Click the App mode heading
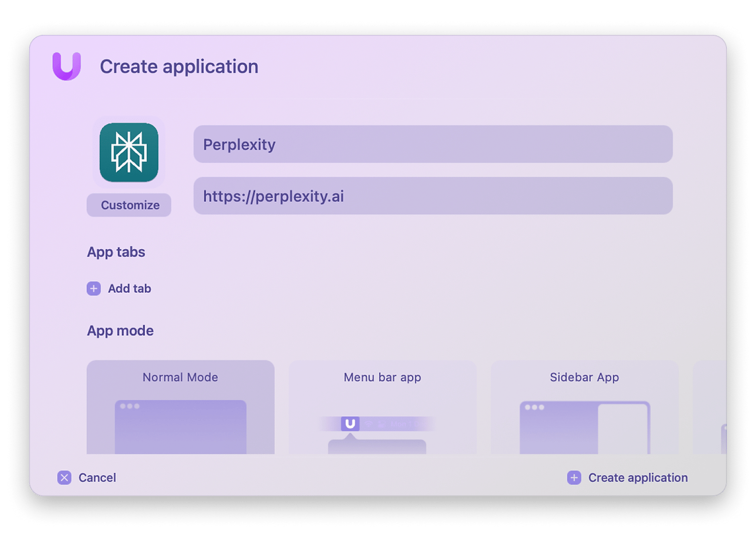Image resolution: width=756 pixels, height=535 pixels. [x=120, y=330]
